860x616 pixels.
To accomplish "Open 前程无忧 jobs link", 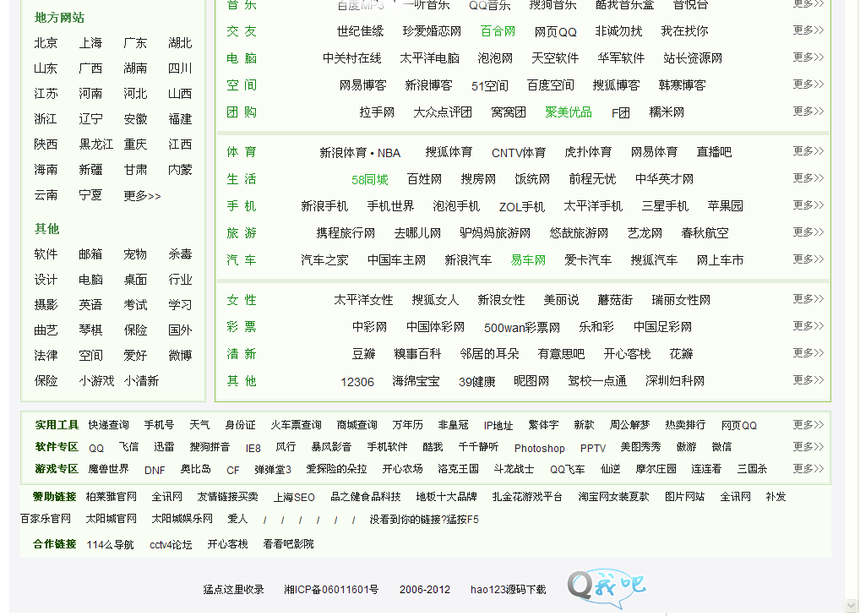I will [x=592, y=179].
